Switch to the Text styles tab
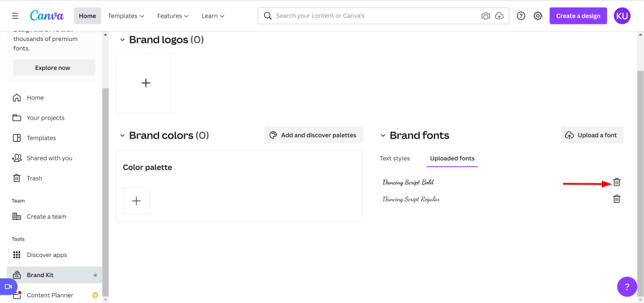Screen dimensions: 644x303 coord(394,158)
